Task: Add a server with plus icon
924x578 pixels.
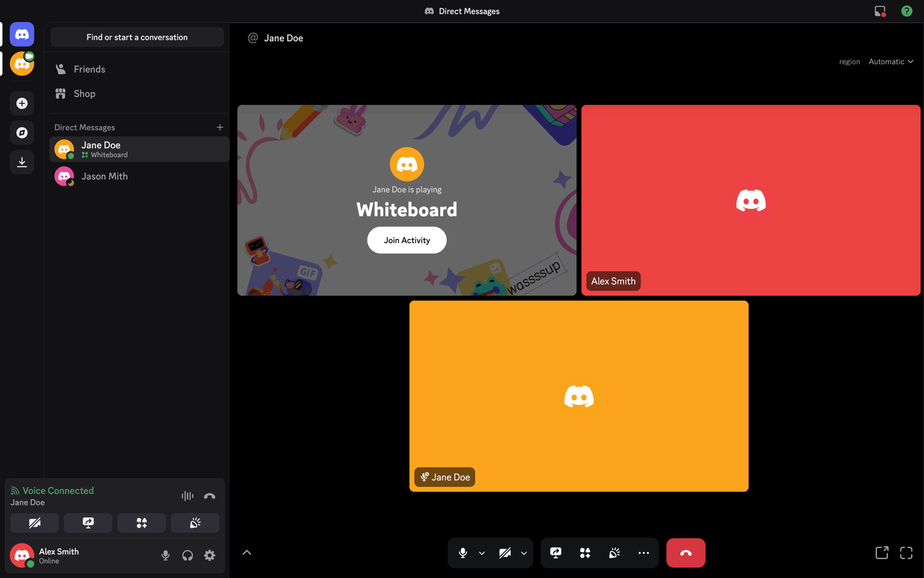Action: (x=22, y=104)
